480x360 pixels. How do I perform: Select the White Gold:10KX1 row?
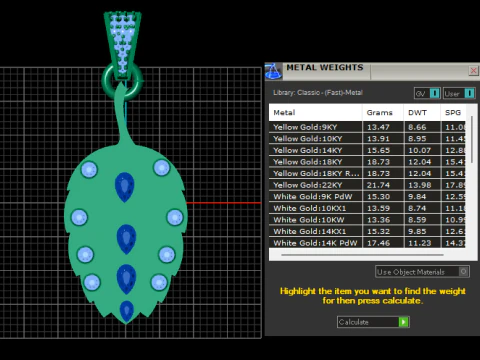(367, 208)
